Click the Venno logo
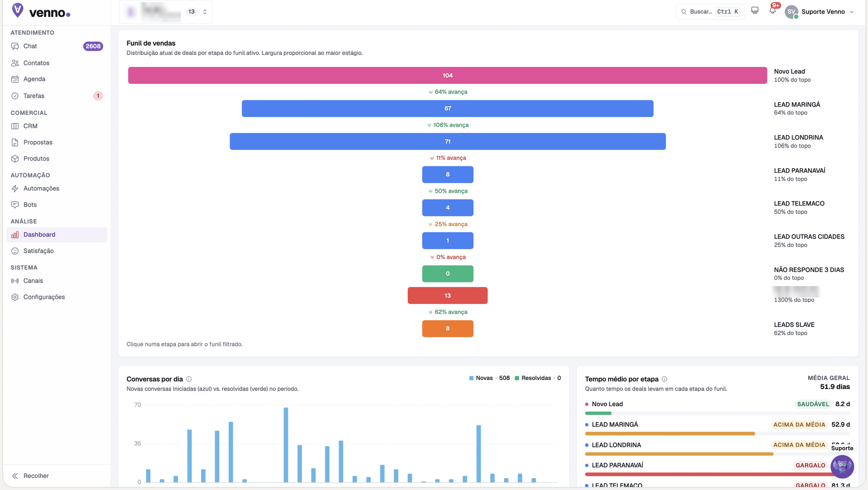Image resolution: width=868 pixels, height=490 pixels. coord(41,11)
